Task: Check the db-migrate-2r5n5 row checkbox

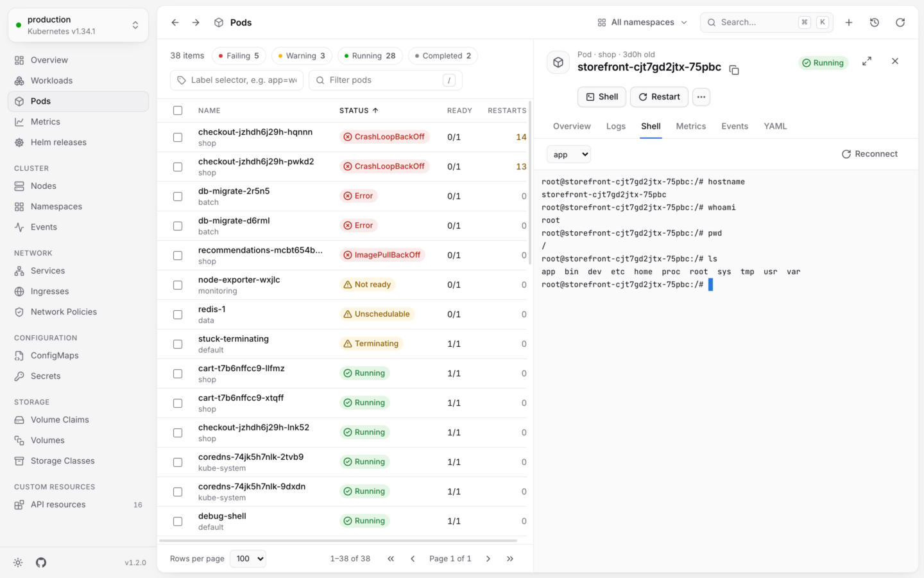Action: click(178, 197)
